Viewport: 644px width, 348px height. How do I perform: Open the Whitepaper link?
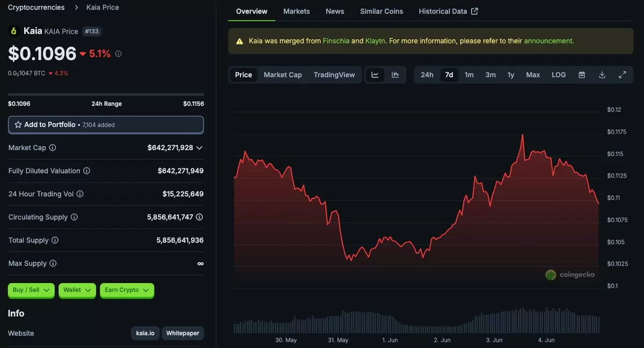pyautogui.click(x=182, y=334)
